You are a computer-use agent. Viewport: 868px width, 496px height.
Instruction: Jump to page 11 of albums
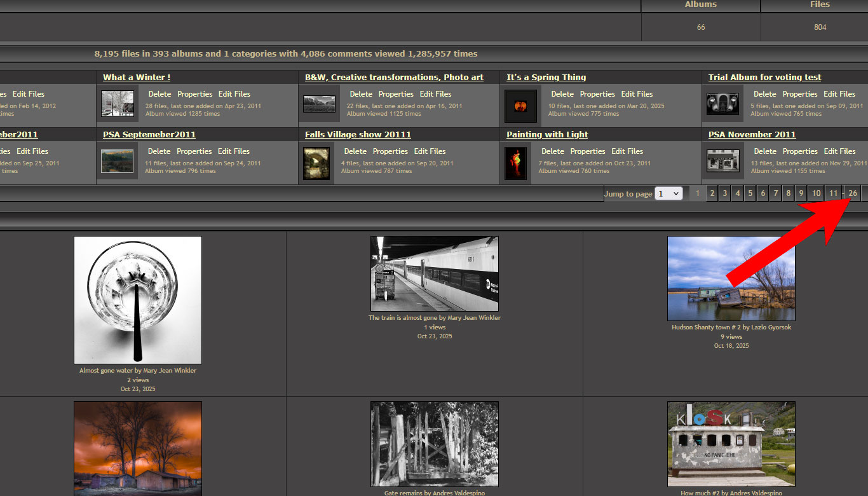coord(833,193)
